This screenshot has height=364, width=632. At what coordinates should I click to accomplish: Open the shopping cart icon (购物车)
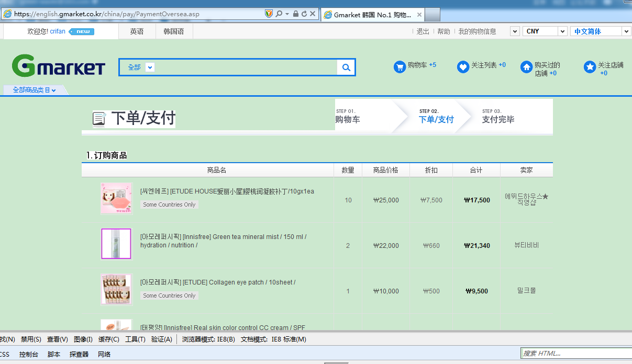click(400, 67)
